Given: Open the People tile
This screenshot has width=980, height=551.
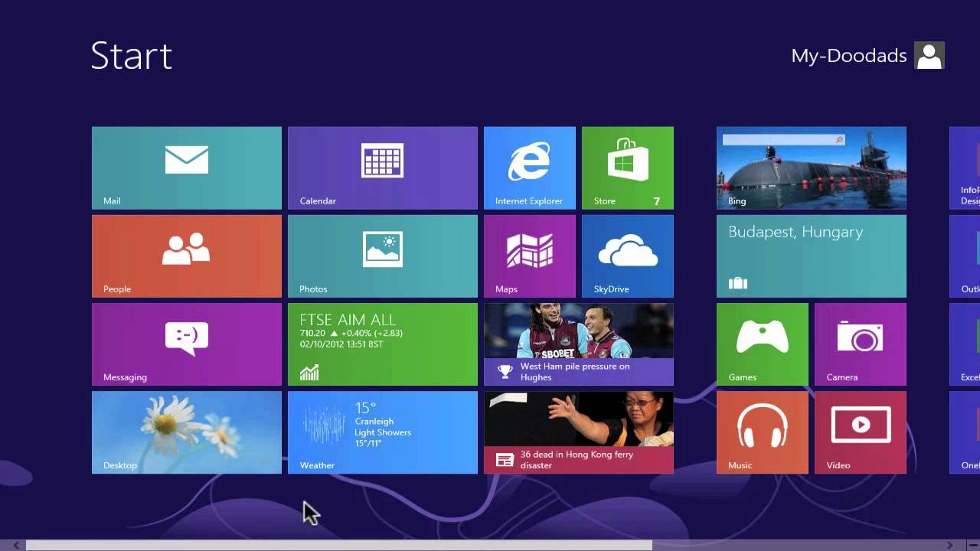Looking at the screenshot, I should [x=187, y=256].
